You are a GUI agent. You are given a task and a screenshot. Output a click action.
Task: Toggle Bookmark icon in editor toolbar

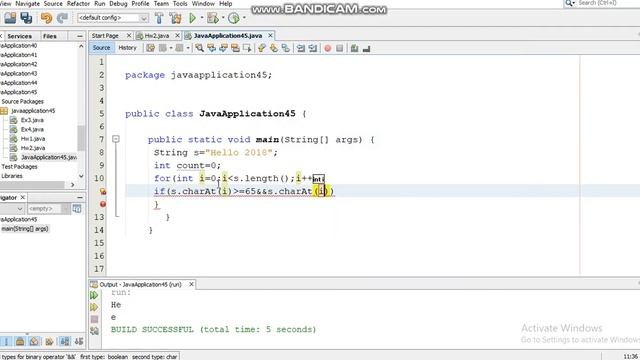tap(286, 48)
